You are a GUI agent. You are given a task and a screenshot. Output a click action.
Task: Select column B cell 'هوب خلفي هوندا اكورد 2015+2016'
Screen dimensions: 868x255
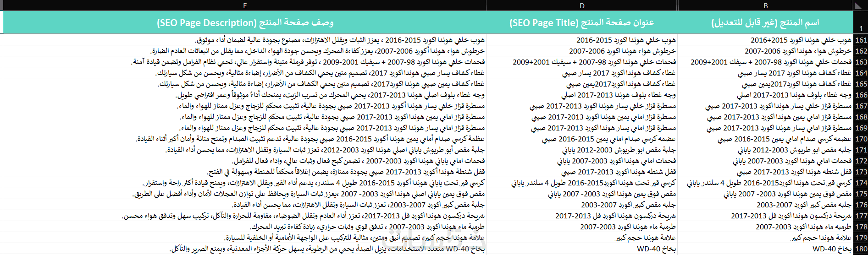(766, 40)
